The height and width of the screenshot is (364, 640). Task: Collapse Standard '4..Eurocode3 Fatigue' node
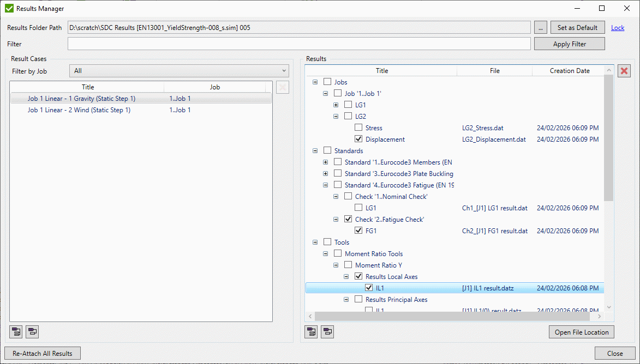pos(325,185)
